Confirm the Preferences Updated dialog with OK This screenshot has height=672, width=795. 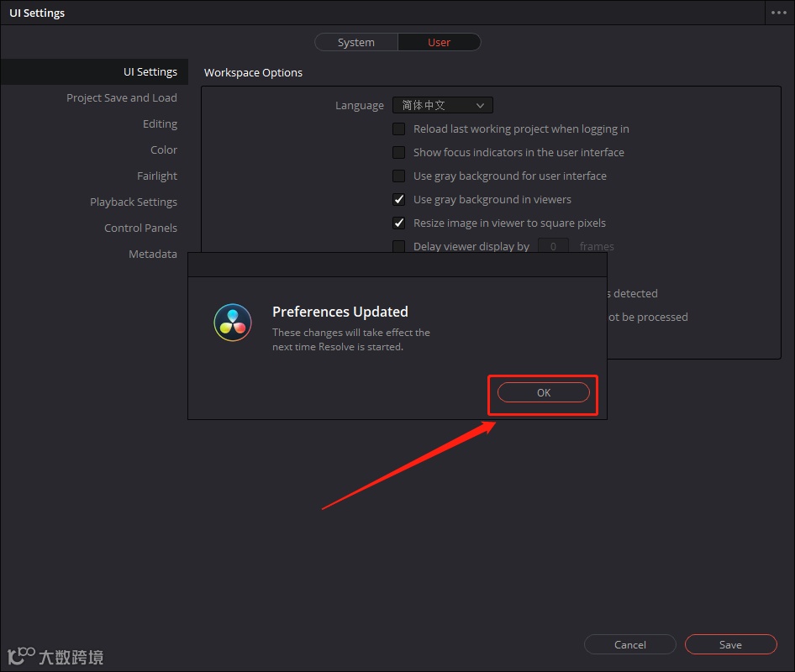544,393
